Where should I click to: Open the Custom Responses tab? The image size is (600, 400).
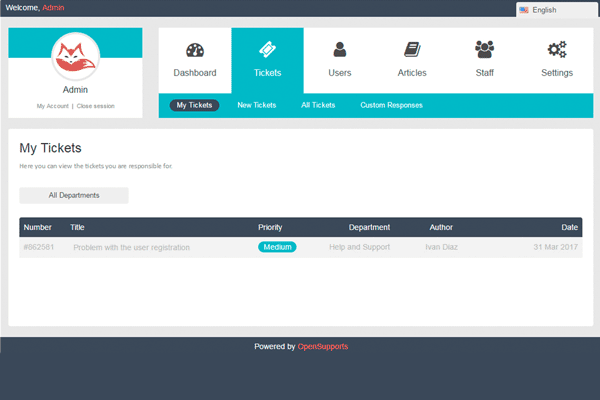tap(391, 105)
